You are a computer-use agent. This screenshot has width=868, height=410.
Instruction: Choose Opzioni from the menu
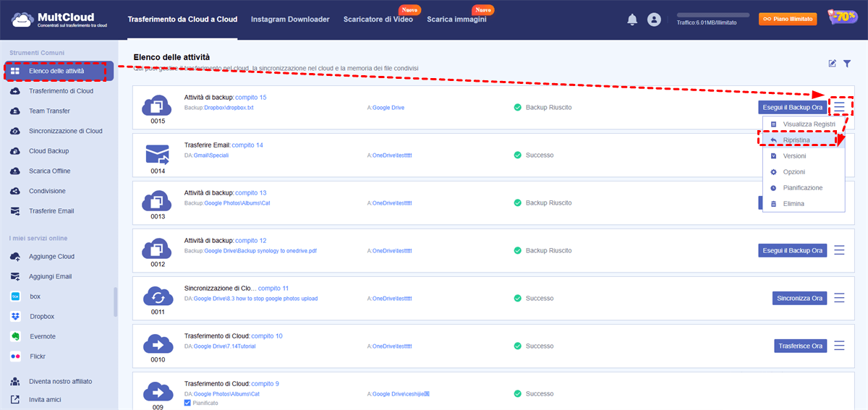(x=804, y=172)
